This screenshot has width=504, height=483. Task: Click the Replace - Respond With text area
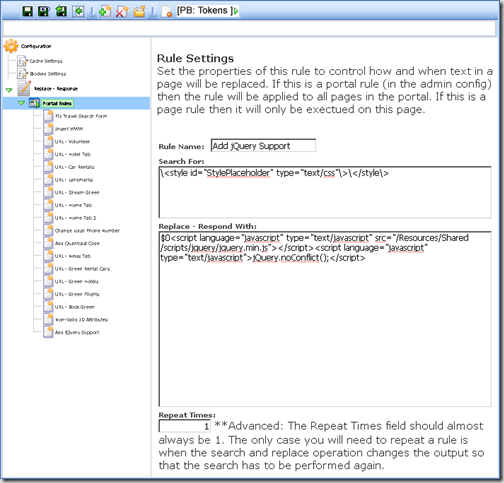click(x=325, y=319)
